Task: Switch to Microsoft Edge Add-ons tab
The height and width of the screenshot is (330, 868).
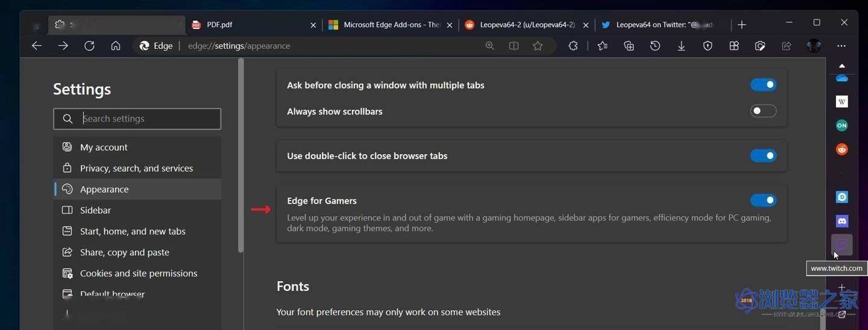Action: coord(389,25)
